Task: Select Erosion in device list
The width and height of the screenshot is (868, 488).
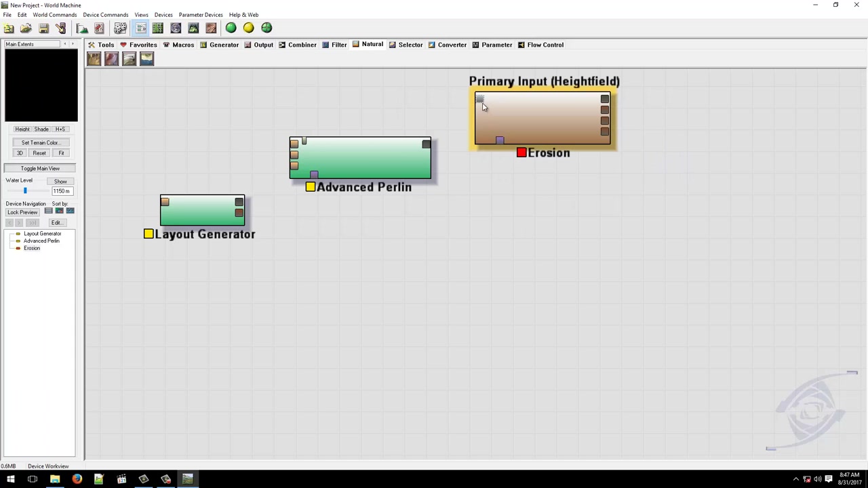Action: [32, 248]
